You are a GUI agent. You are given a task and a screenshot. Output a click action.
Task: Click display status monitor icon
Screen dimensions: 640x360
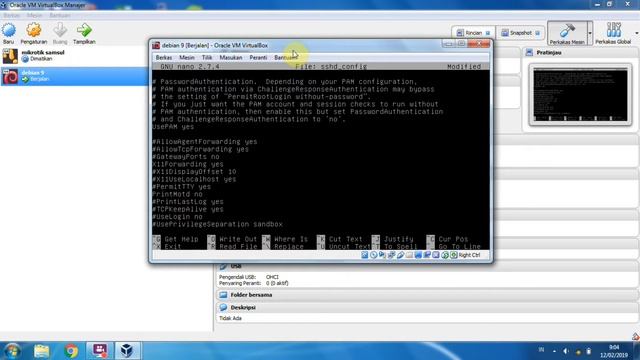[x=418, y=255]
